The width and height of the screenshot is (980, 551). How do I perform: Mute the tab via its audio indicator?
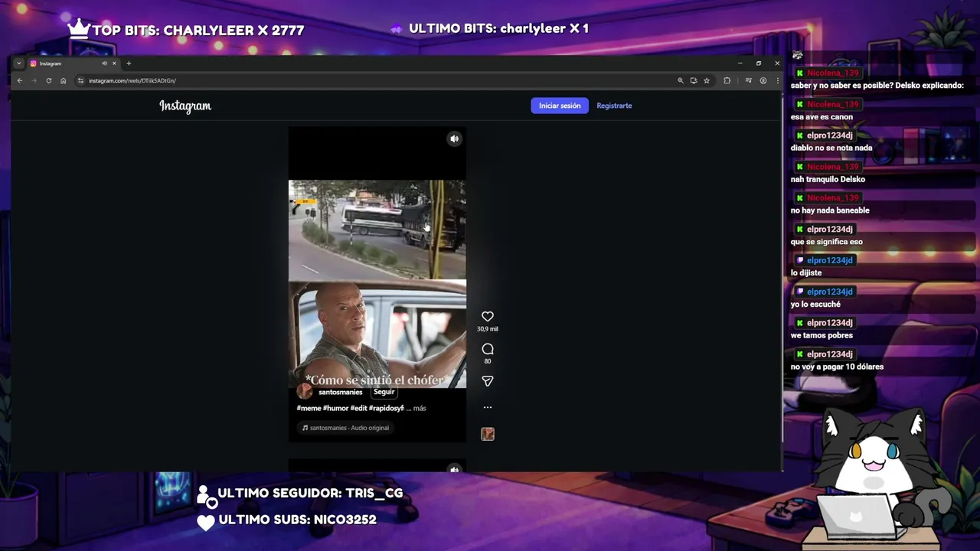(x=104, y=64)
